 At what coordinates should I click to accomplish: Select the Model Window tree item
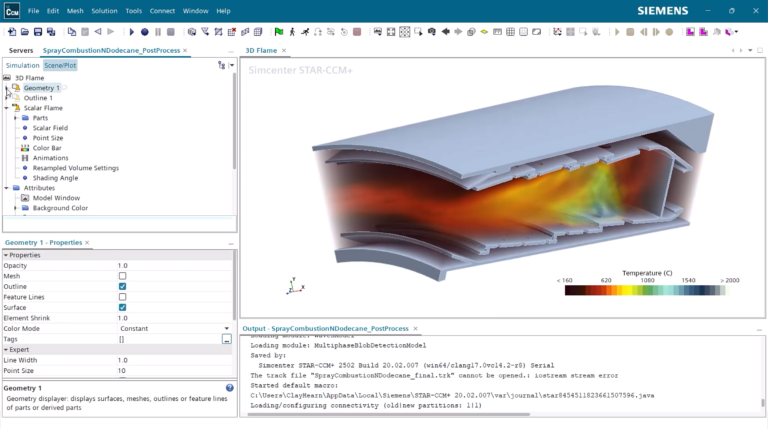click(56, 198)
